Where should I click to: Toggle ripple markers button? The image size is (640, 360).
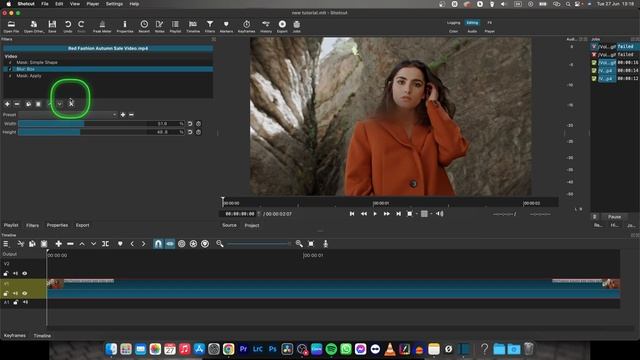pyautogui.click(x=205, y=244)
